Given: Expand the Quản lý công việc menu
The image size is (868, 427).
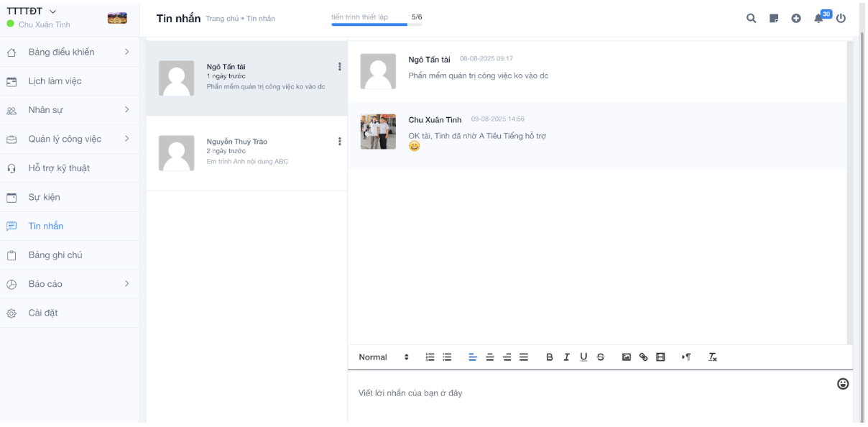Looking at the screenshot, I should pos(69,139).
